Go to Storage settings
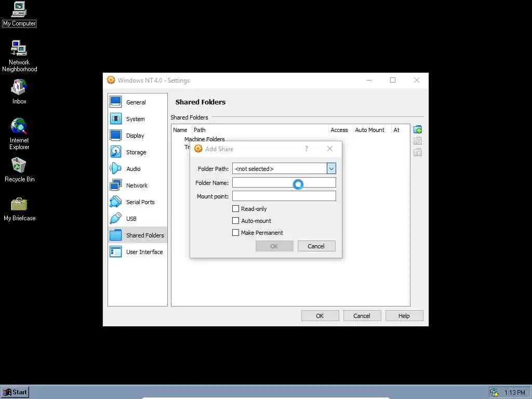Viewport: 532px width, 399px height. [137, 152]
